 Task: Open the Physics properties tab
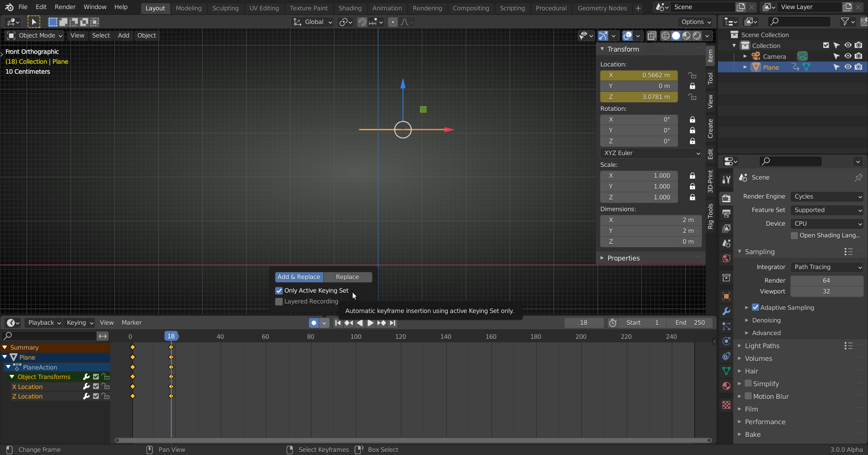coord(726,341)
